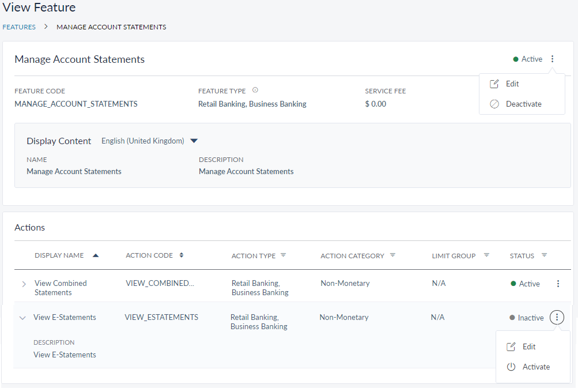Image resolution: width=578 pixels, height=392 pixels.
Task: Sort the Action Code column
Action: click(x=182, y=255)
